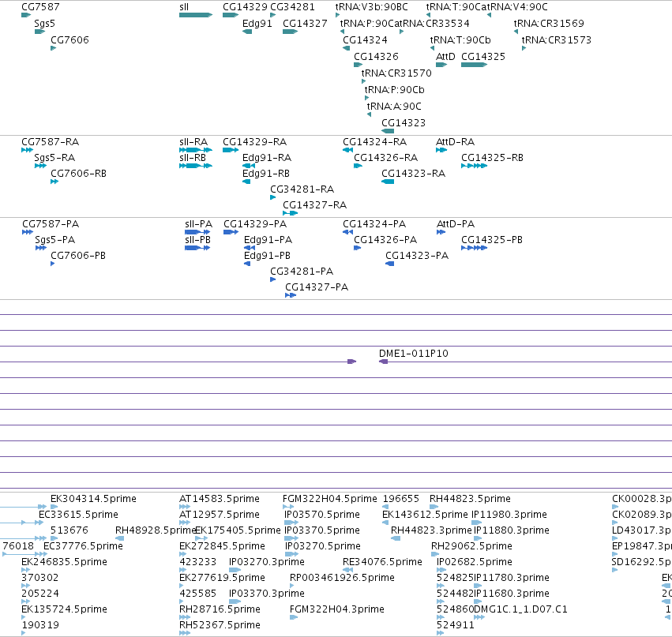Select the sll-RB transcript glyph
This screenshot has height=637, width=672.
[x=196, y=166]
